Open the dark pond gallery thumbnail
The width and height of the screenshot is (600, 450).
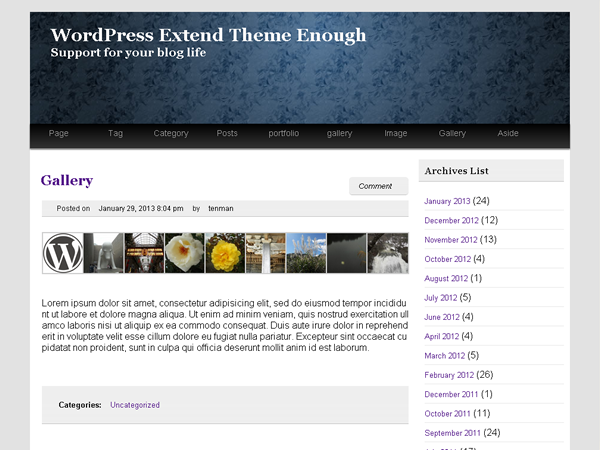pyautogui.click(x=347, y=253)
